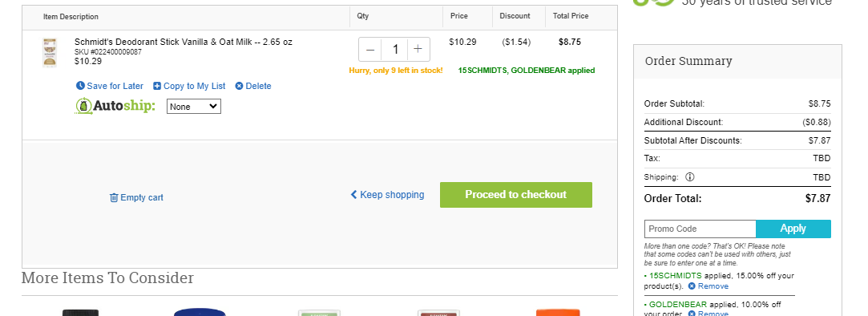Click the Save for Later clock icon

[x=80, y=86]
